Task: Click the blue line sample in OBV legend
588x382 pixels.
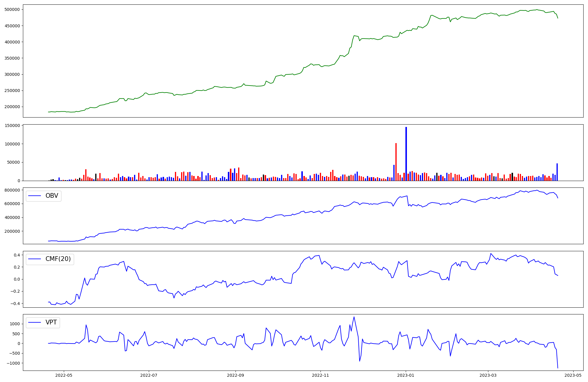Action: coord(35,196)
